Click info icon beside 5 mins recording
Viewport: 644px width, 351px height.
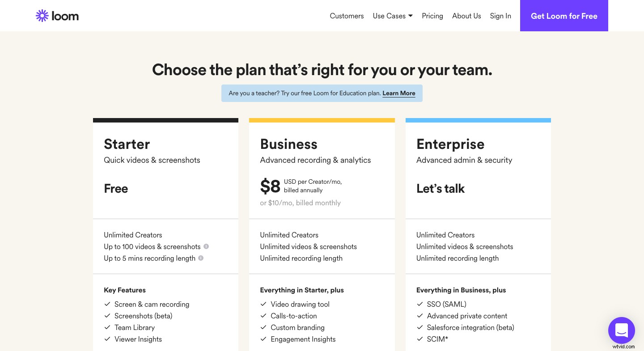201,258
